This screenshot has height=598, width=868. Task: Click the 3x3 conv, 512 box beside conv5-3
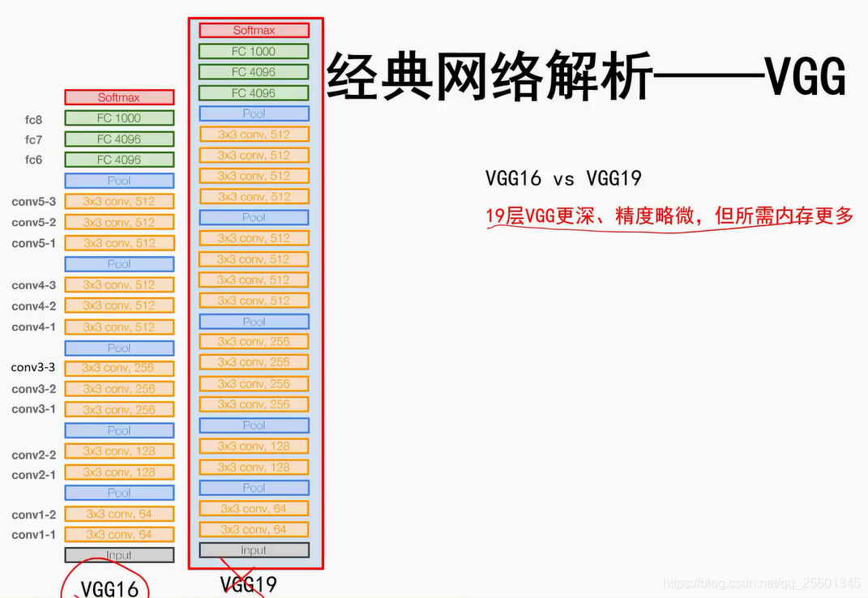coord(119,201)
